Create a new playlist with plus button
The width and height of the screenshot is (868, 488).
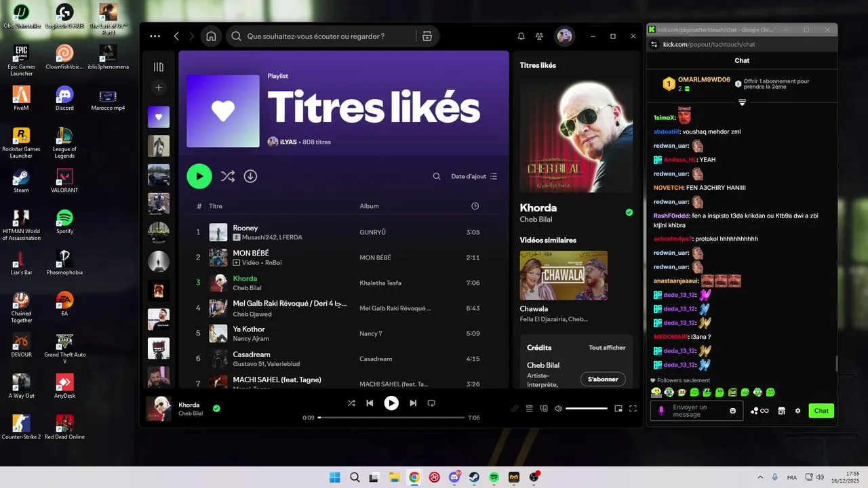(159, 87)
